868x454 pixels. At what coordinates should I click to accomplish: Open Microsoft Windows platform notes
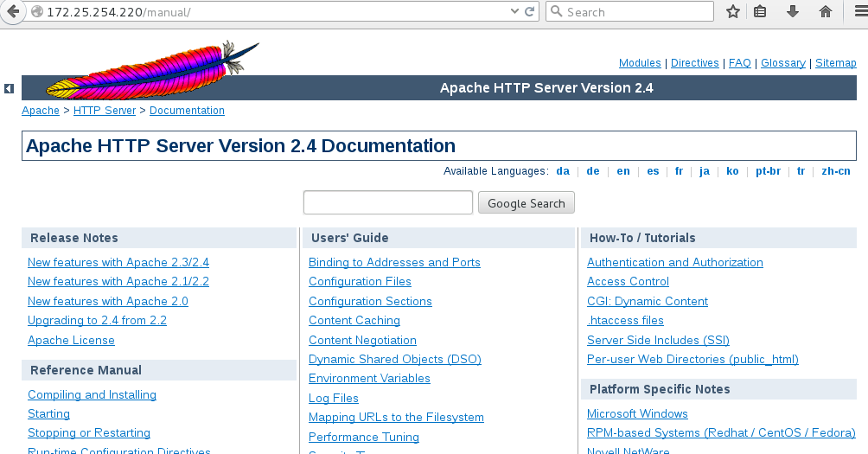(637, 414)
